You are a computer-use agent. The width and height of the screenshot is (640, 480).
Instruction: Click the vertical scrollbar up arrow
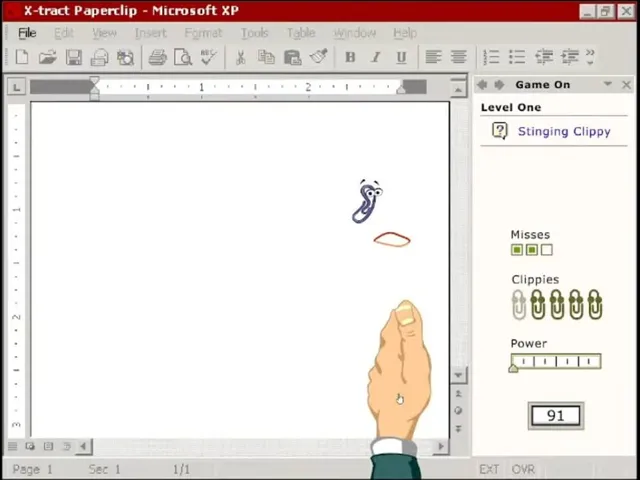click(x=458, y=89)
